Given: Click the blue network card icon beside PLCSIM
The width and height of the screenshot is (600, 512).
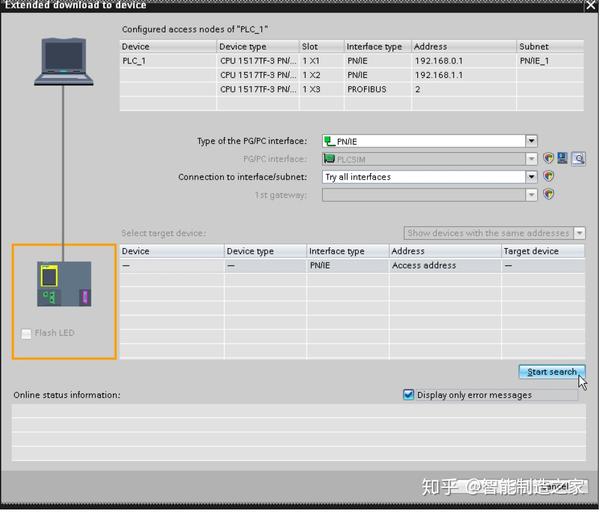Looking at the screenshot, I should coord(562,158).
